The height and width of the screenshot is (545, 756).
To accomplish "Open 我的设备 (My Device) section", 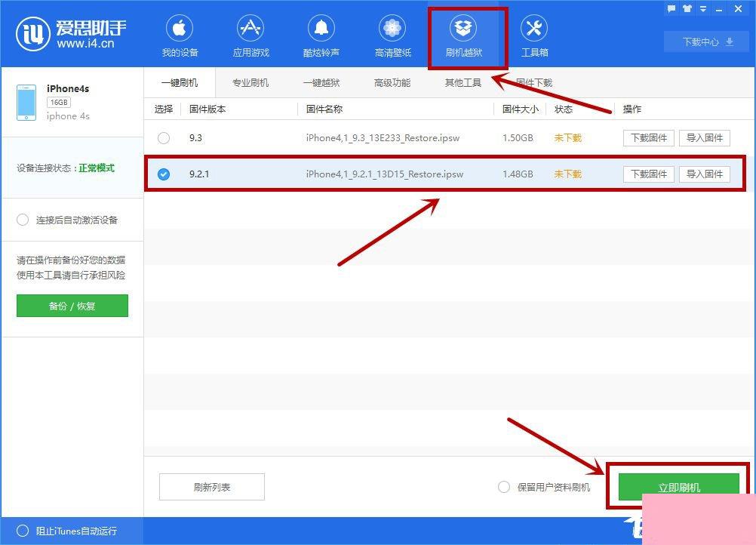I will click(x=180, y=36).
